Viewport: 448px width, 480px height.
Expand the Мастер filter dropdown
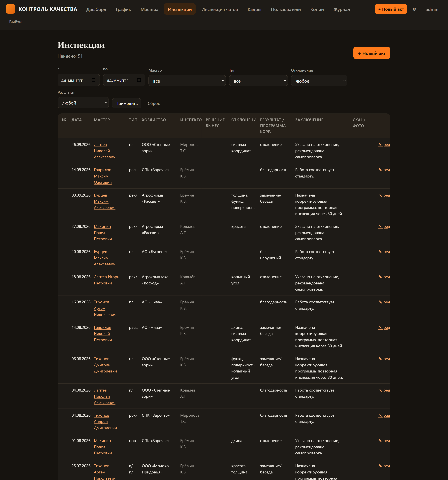point(187,81)
